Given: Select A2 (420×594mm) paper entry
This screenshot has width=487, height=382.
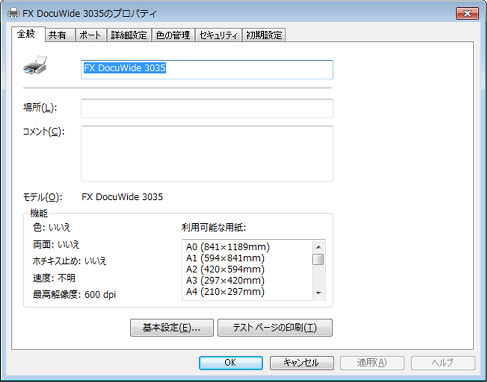Looking at the screenshot, I should coord(225,269).
